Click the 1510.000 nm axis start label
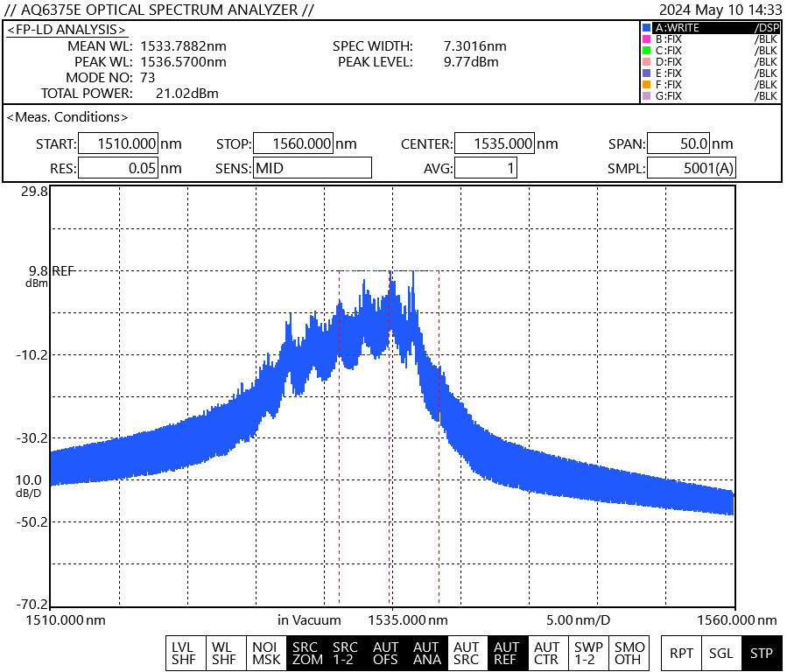This screenshot has height=672, width=787. pos(66,620)
